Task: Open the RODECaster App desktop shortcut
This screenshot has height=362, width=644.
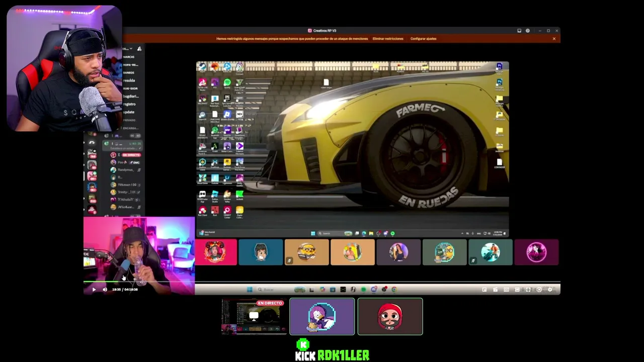Action: pos(202,196)
